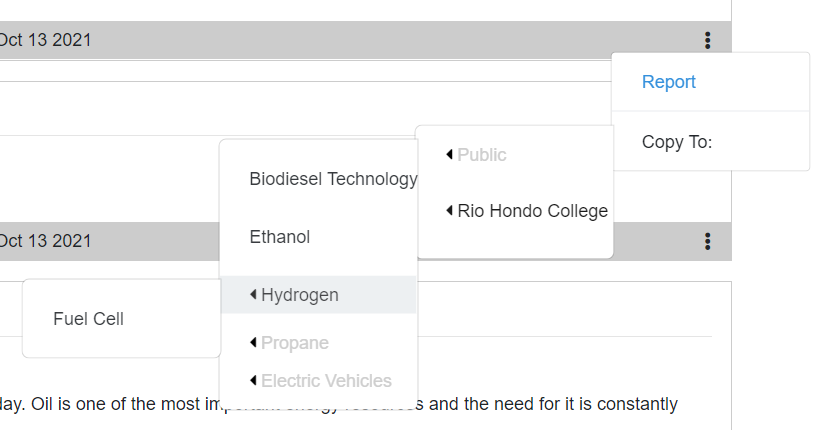Screen dimensions: 813x430
Task: Select Ethanol in the course submenu
Action: (280, 237)
